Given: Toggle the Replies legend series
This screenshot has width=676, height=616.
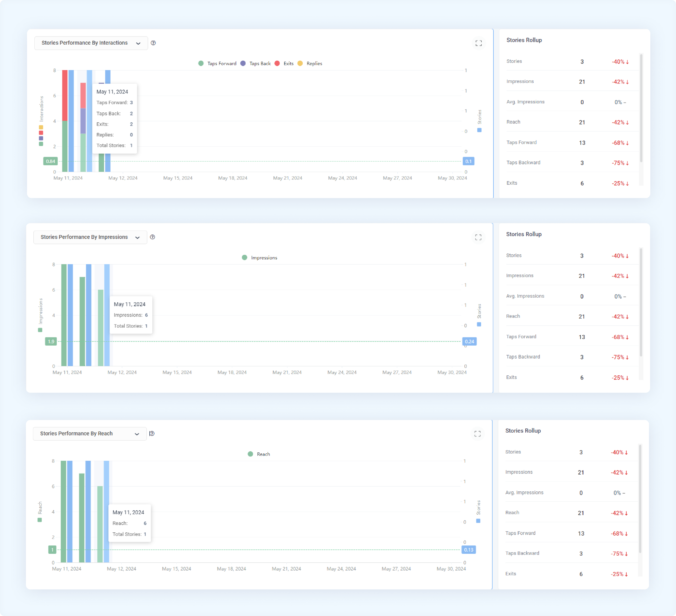Looking at the screenshot, I should click(310, 63).
